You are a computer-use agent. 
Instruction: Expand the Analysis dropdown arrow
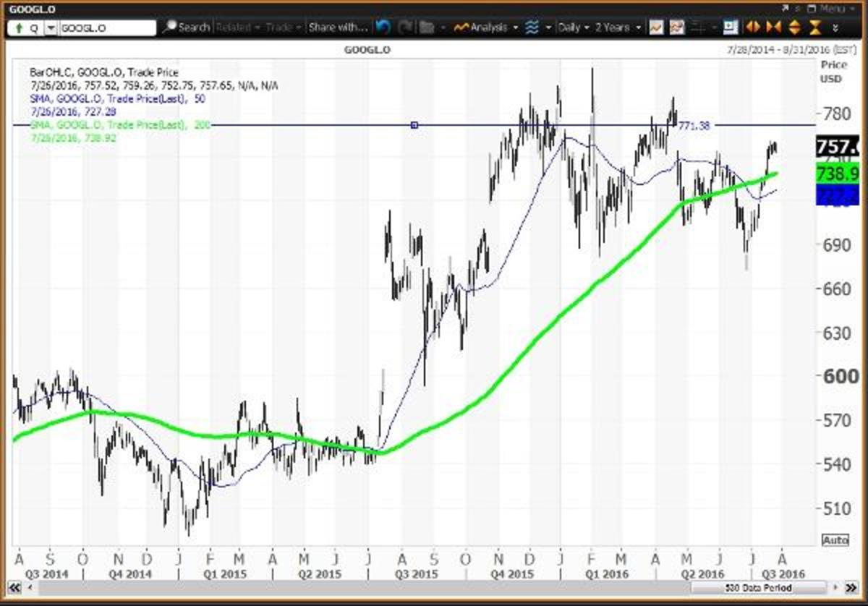point(515,27)
